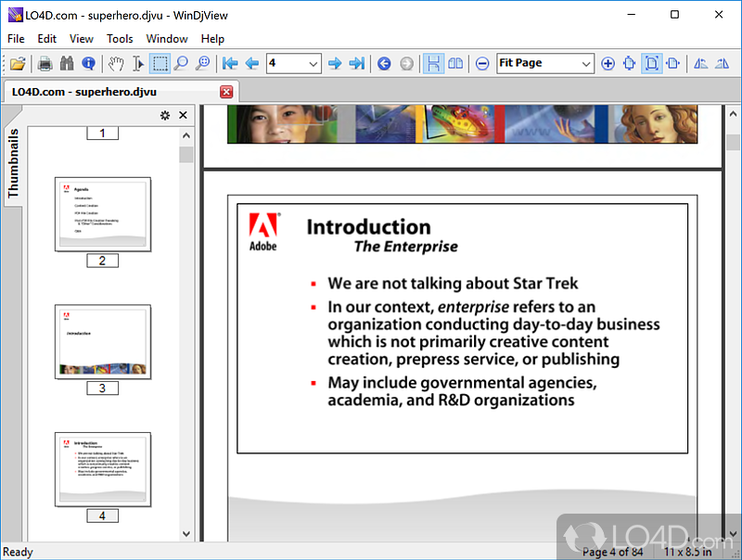Open Find with the binoculars icon
Image resolution: width=742 pixels, height=560 pixels.
(x=67, y=63)
